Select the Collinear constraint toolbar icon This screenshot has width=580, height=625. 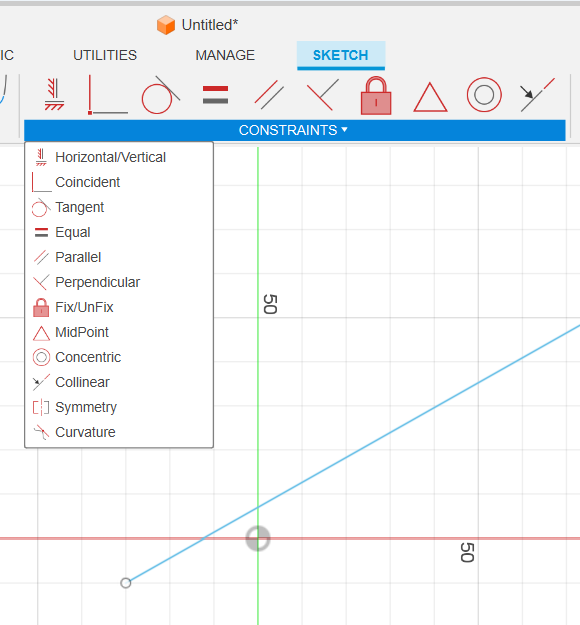(x=537, y=95)
